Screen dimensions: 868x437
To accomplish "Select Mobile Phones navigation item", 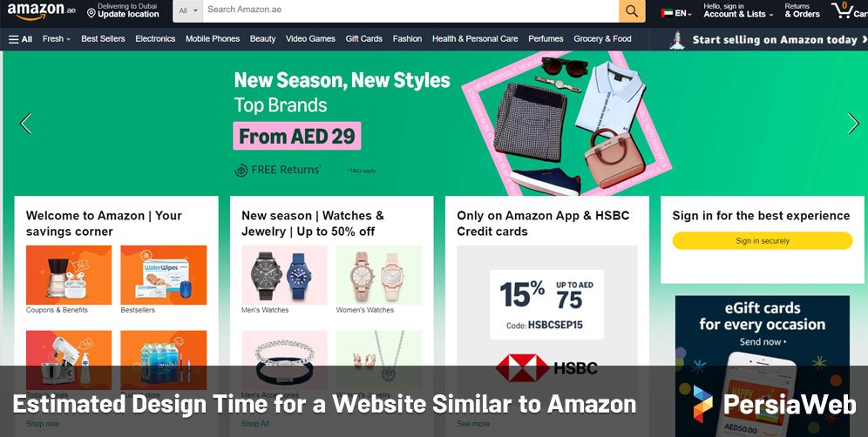I will (x=213, y=38).
